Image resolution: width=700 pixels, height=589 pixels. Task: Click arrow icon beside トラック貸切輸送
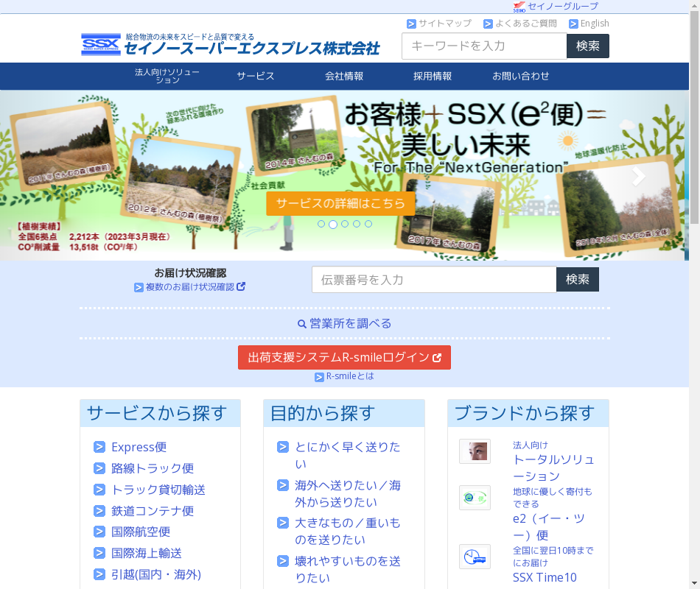point(99,489)
